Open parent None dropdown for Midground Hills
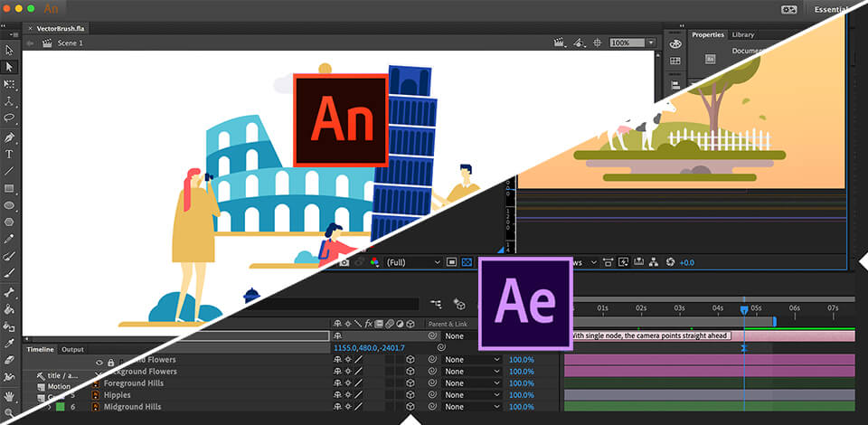 pos(472,407)
